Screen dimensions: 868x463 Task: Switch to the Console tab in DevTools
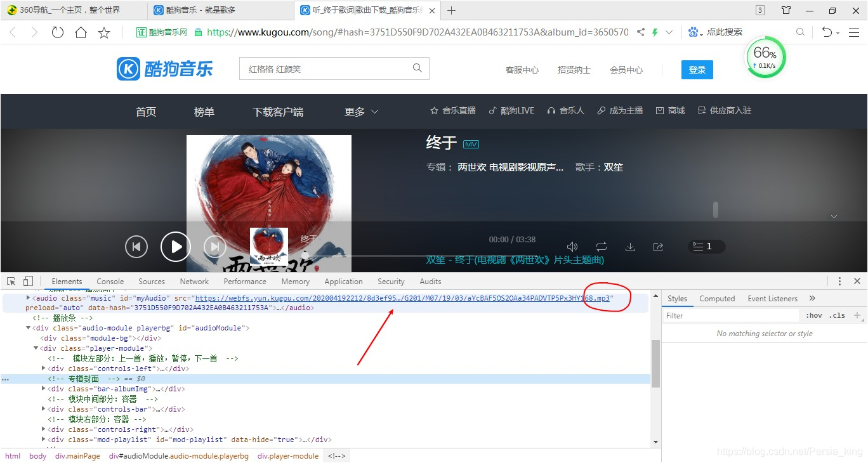coord(110,281)
